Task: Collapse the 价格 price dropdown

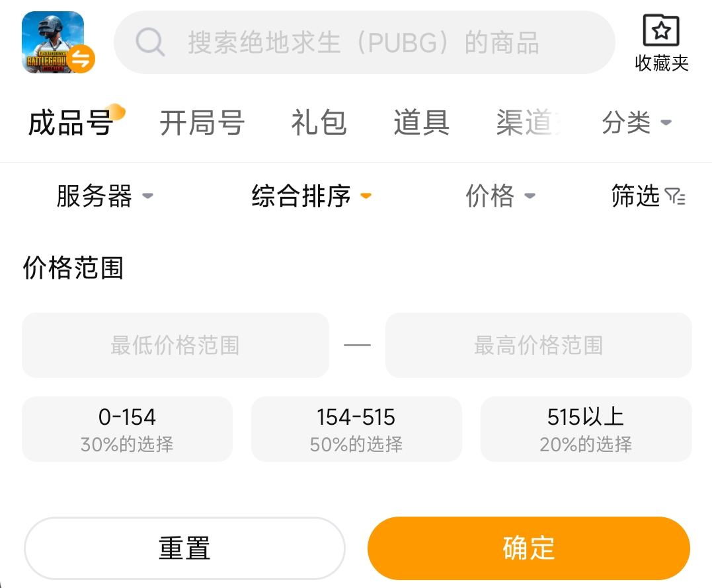Action: pos(500,196)
